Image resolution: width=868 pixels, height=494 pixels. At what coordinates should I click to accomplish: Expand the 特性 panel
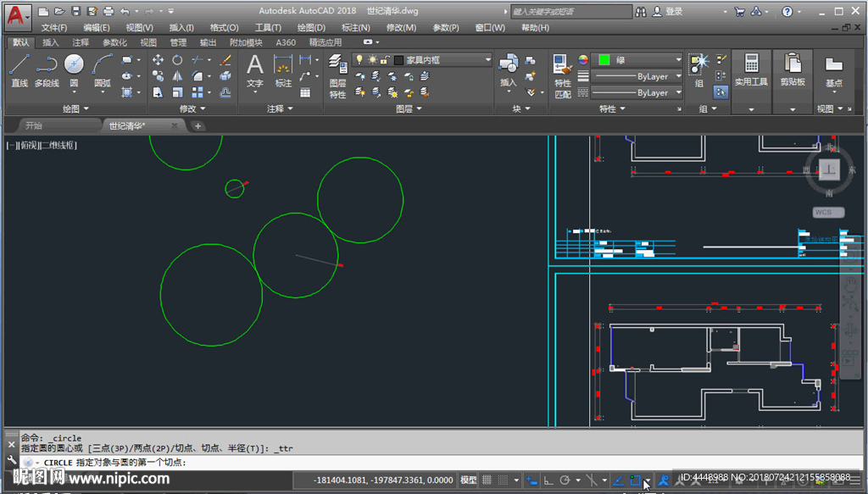[x=612, y=109]
